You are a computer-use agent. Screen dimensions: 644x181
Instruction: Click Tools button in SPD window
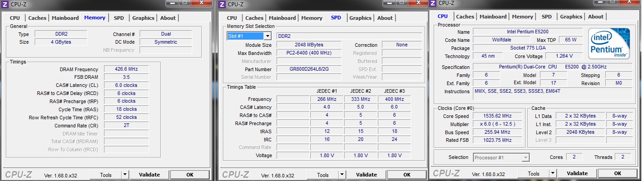[x=323, y=175]
